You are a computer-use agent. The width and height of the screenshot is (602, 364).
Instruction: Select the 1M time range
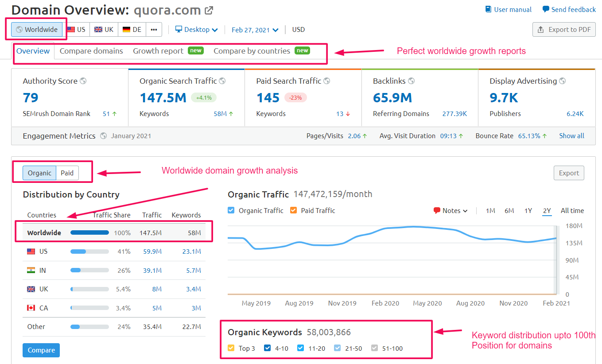[490, 211]
